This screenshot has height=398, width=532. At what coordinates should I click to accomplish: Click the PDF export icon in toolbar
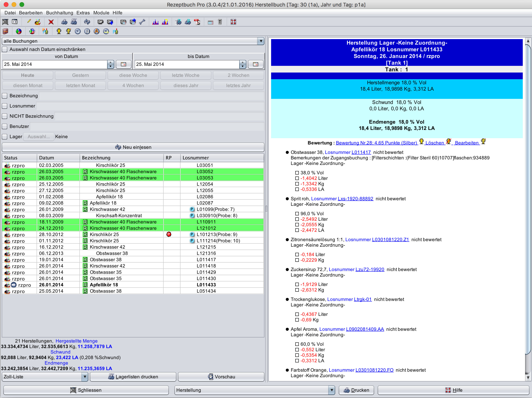[x=197, y=22]
